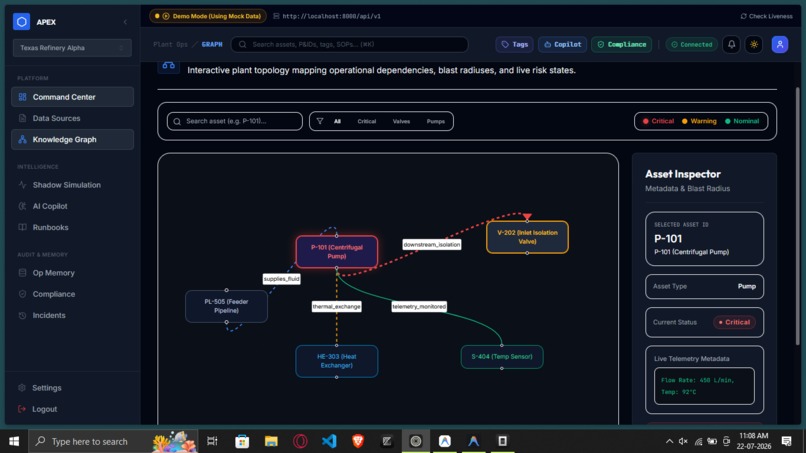Select the Valves filter tab
Screen dimensions: 806x453
coord(401,121)
